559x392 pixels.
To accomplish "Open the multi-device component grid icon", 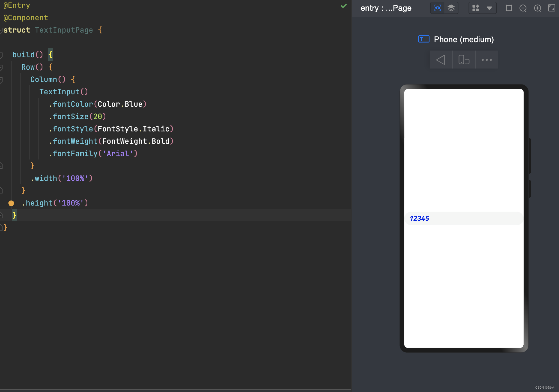I will pyautogui.click(x=476, y=8).
